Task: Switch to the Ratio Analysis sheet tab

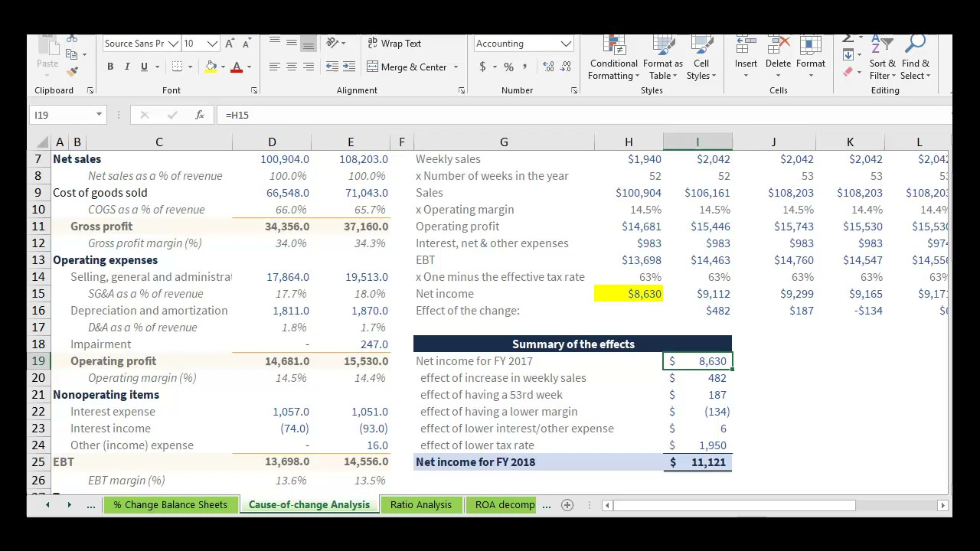Action: (421, 505)
